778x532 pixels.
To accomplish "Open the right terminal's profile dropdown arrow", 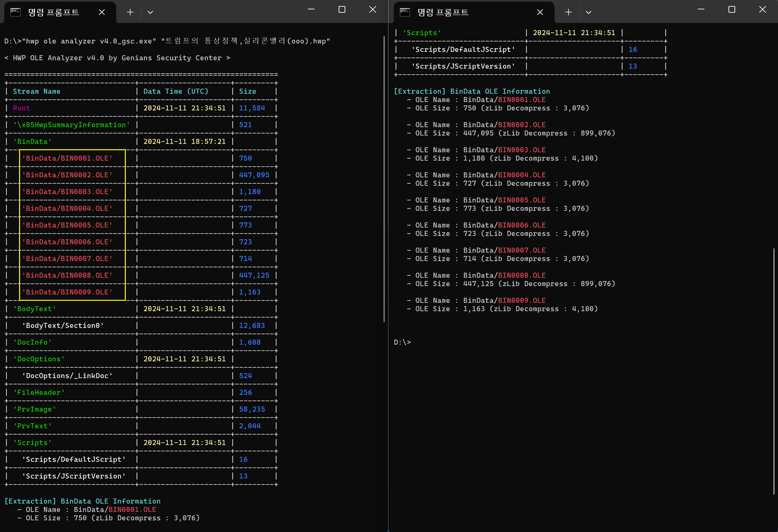I will point(589,12).
